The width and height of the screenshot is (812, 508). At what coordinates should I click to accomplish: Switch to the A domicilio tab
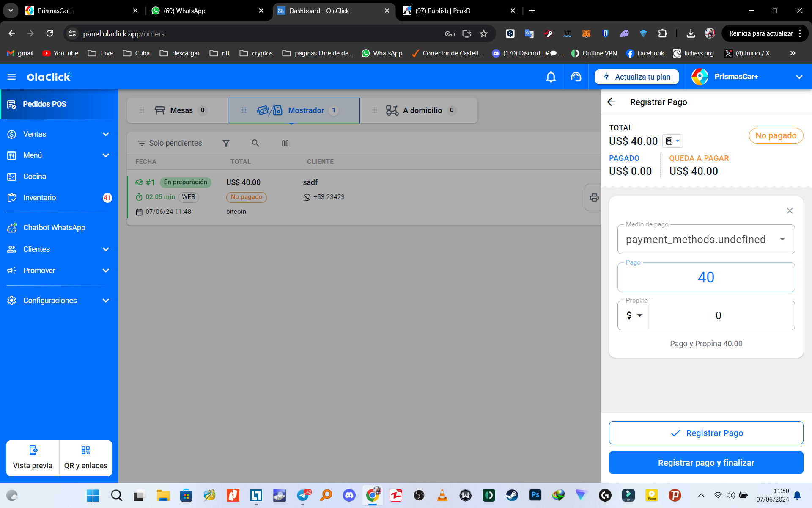(419, 110)
